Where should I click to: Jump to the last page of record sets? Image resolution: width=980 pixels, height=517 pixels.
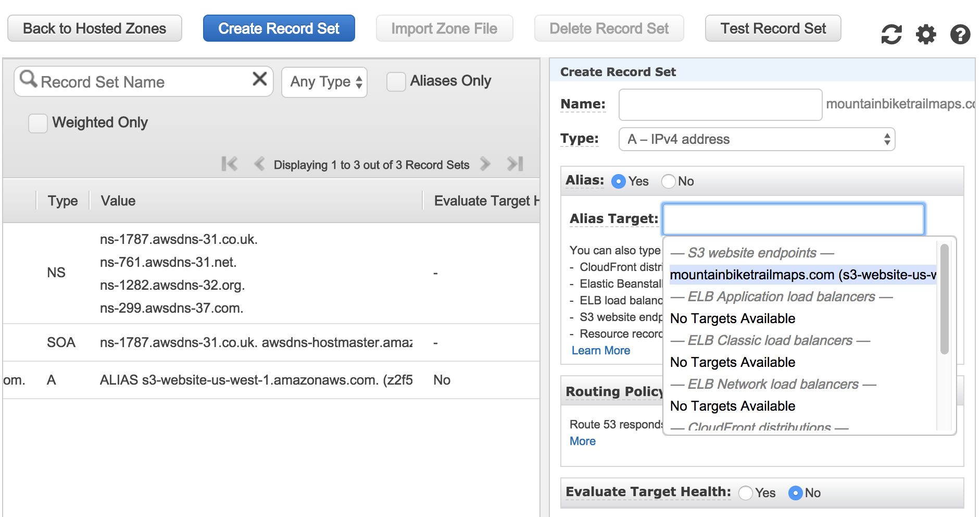click(x=515, y=164)
